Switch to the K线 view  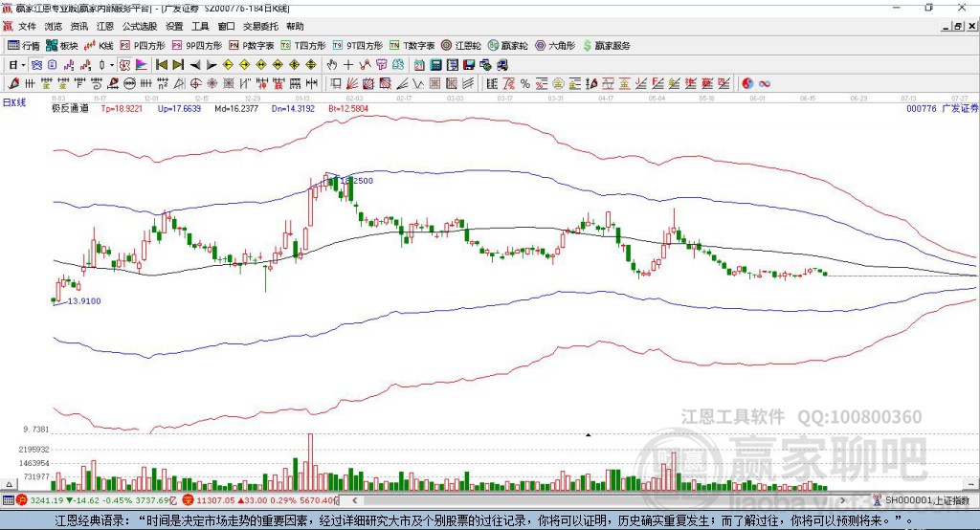click(99, 46)
